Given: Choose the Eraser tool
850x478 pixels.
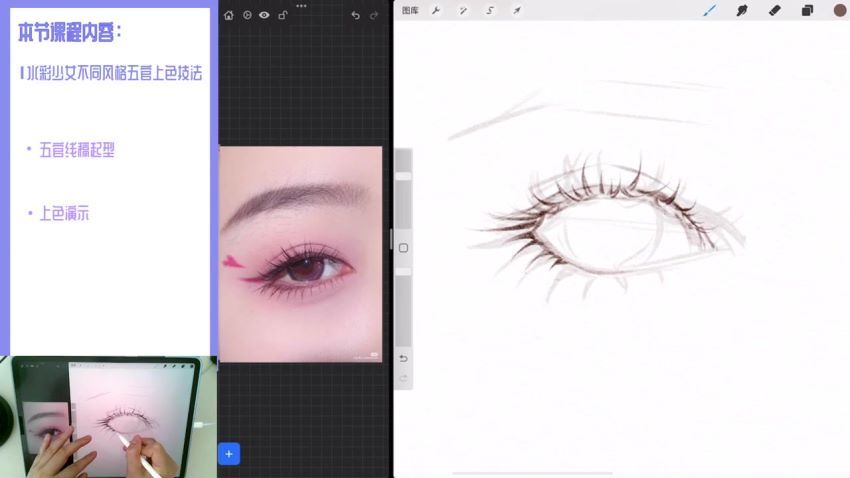Looking at the screenshot, I should click(774, 10).
